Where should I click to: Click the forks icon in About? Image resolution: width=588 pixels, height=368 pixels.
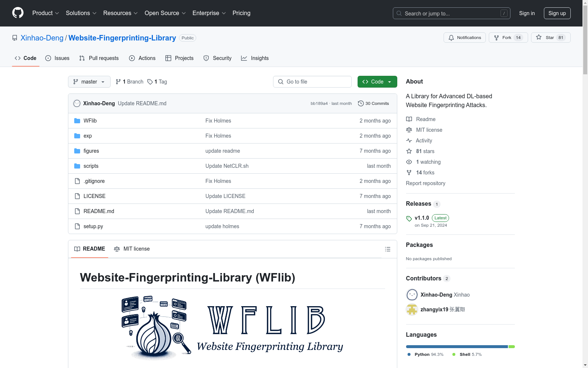point(409,173)
